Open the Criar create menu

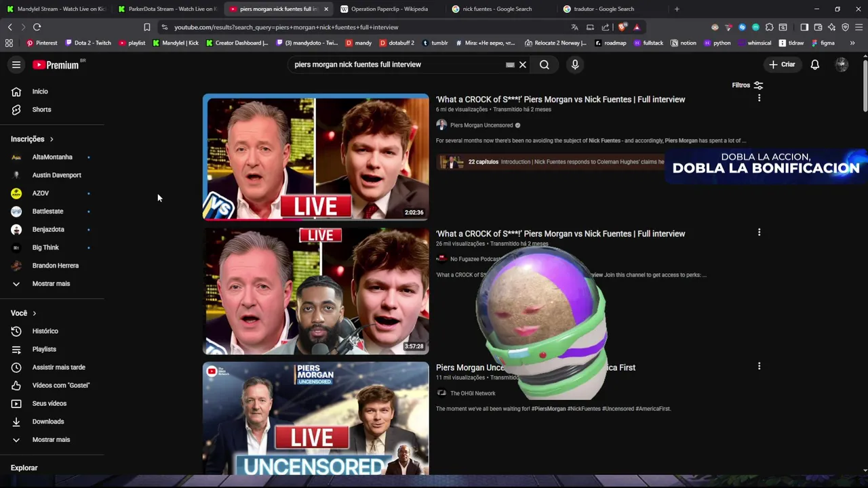coord(782,64)
